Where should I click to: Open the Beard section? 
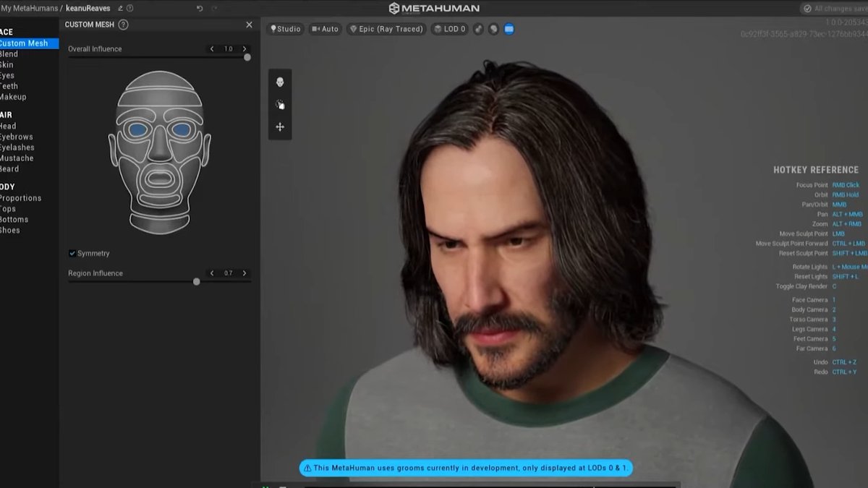pyautogui.click(x=9, y=168)
